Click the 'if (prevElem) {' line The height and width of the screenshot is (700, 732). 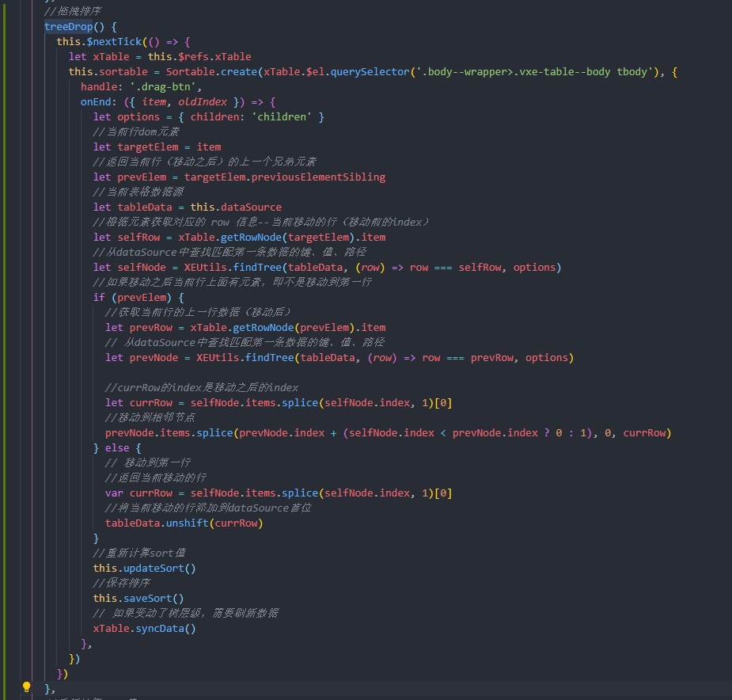tap(138, 297)
